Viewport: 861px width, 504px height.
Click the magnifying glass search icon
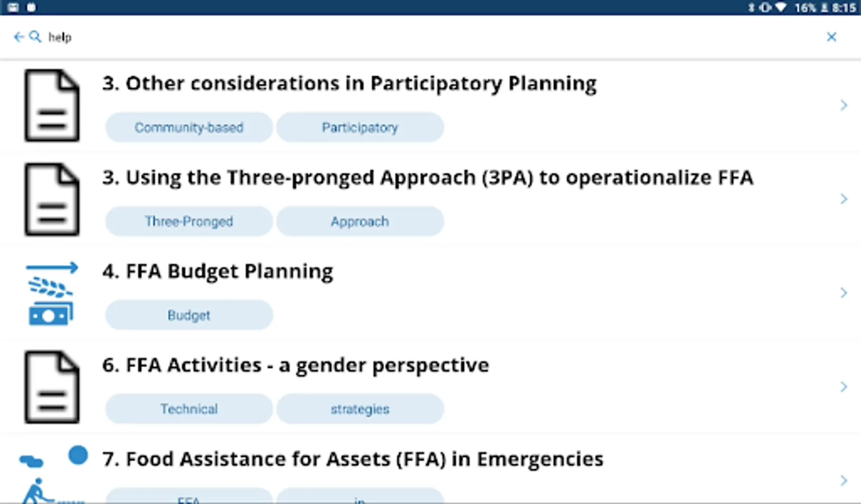point(35,37)
